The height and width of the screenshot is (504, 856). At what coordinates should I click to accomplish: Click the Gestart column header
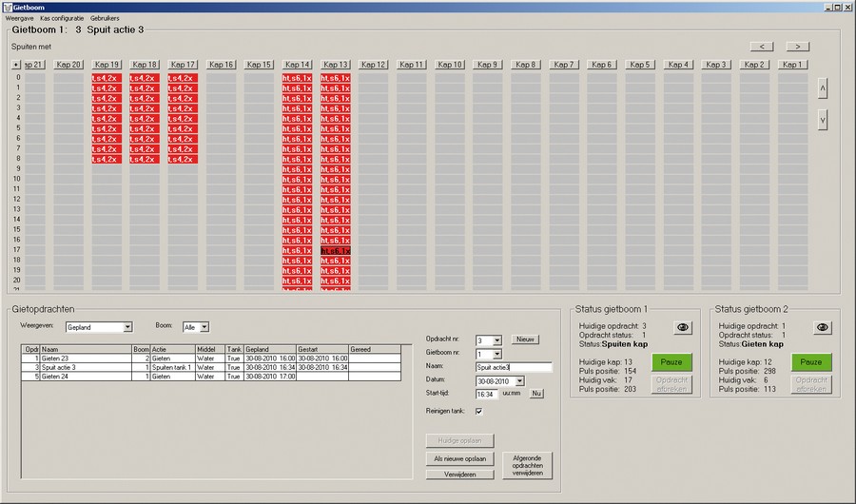[x=322, y=349]
